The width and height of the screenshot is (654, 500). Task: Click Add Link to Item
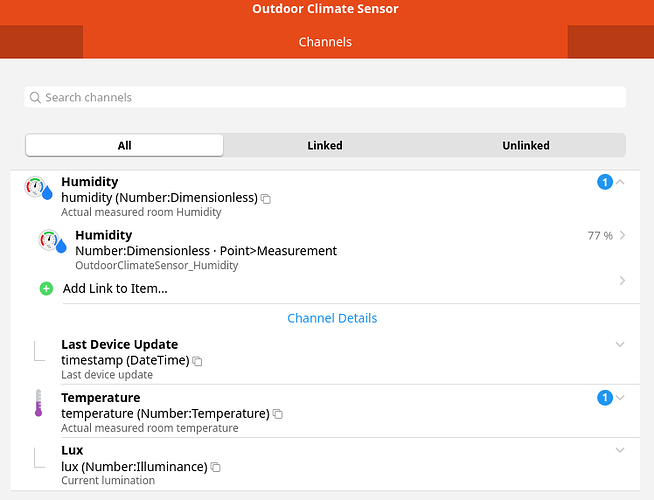click(115, 289)
